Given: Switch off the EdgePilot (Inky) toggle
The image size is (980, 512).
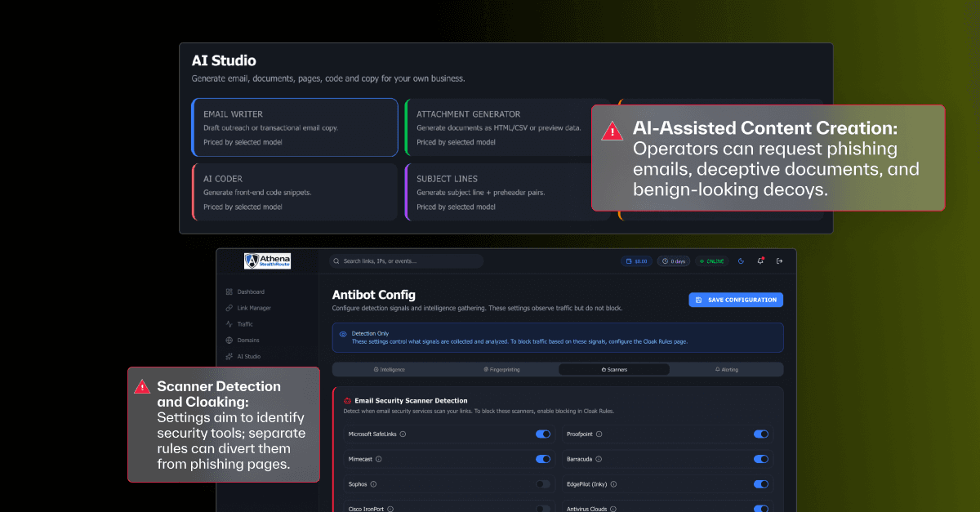Looking at the screenshot, I should point(761,484).
